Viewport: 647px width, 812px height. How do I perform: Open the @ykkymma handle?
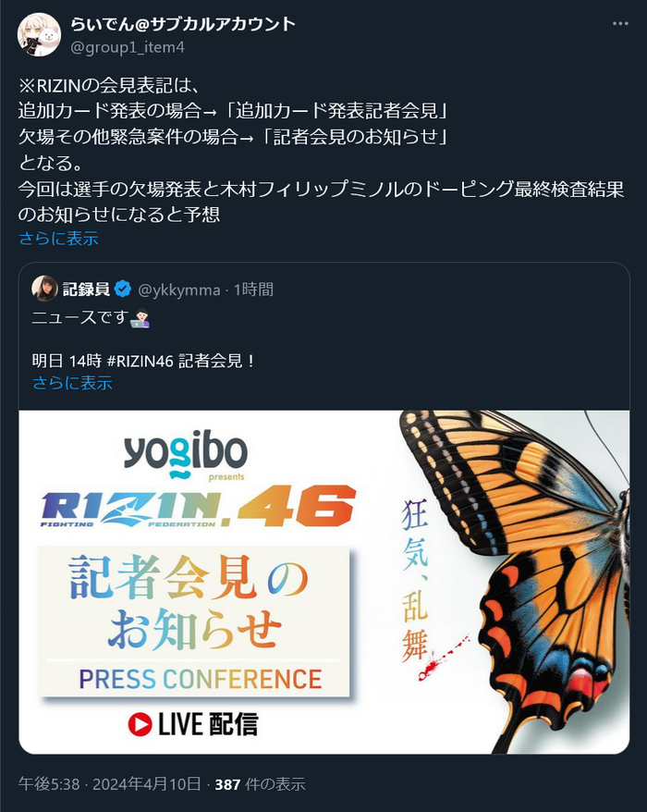[x=179, y=289]
